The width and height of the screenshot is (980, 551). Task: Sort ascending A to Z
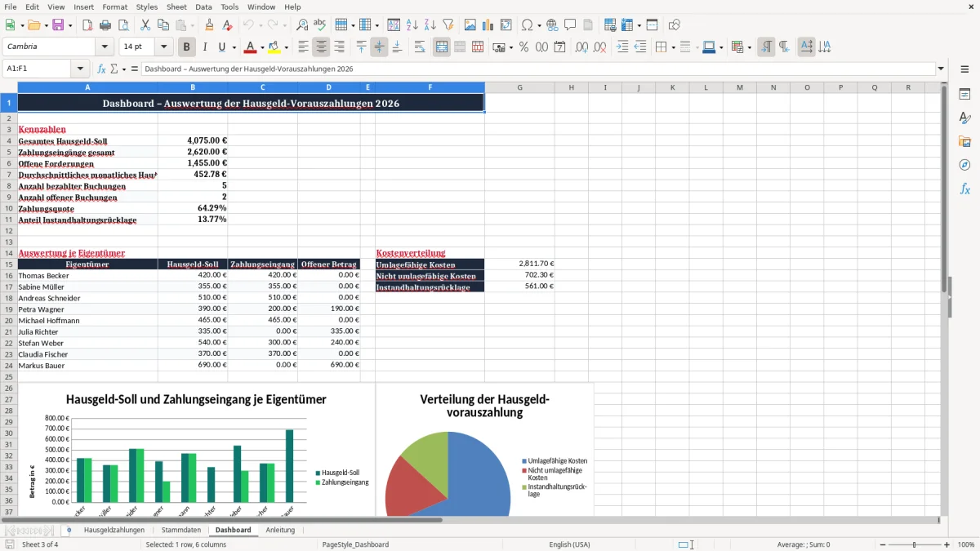412,24
